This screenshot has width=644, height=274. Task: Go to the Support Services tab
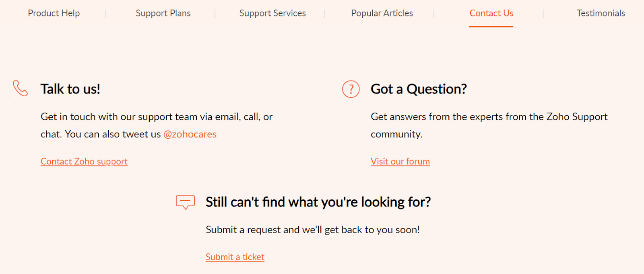point(272,13)
